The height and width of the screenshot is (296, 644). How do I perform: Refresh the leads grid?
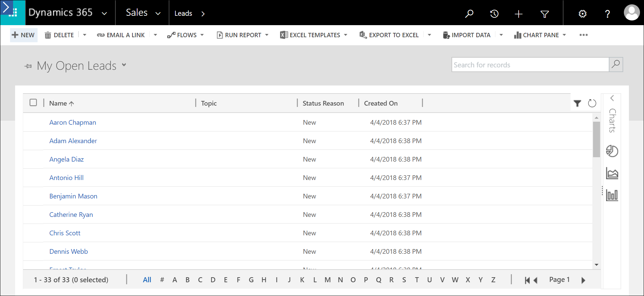pos(592,103)
